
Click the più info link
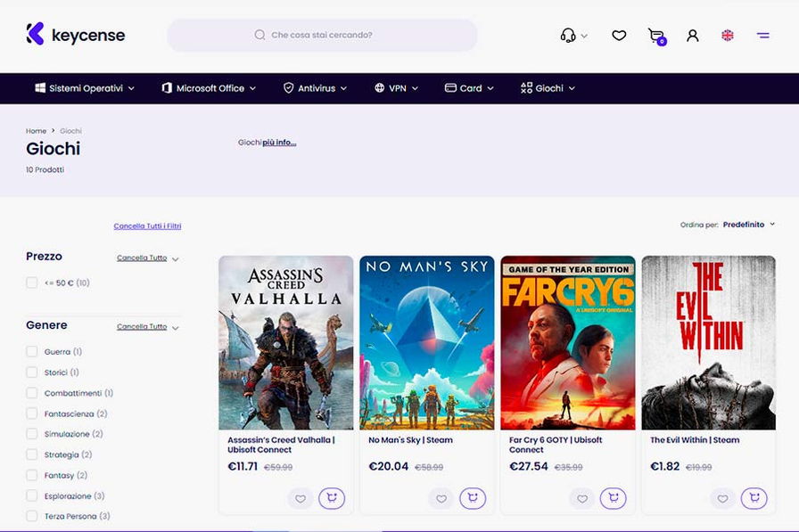click(x=279, y=143)
